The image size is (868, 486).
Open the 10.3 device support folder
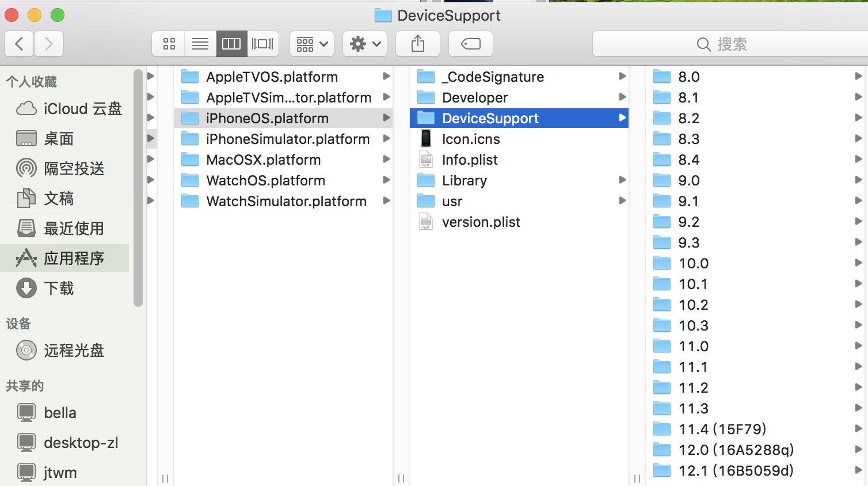(755, 325)
